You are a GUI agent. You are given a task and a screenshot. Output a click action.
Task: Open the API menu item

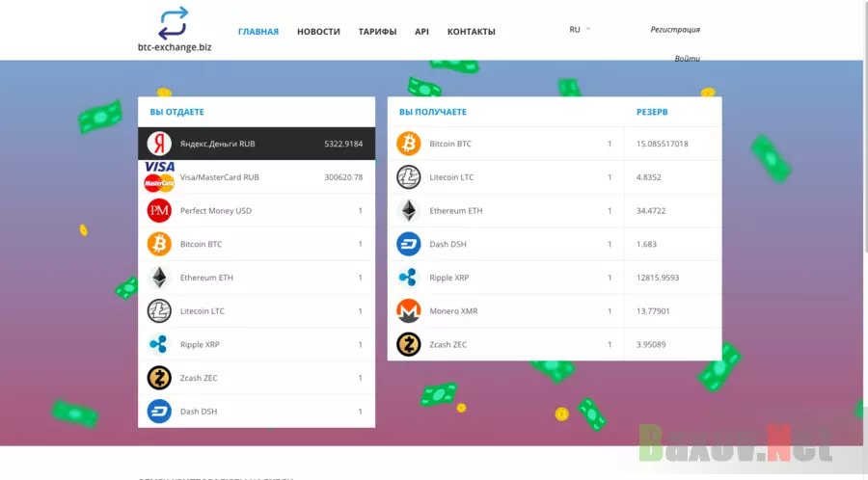421,32
